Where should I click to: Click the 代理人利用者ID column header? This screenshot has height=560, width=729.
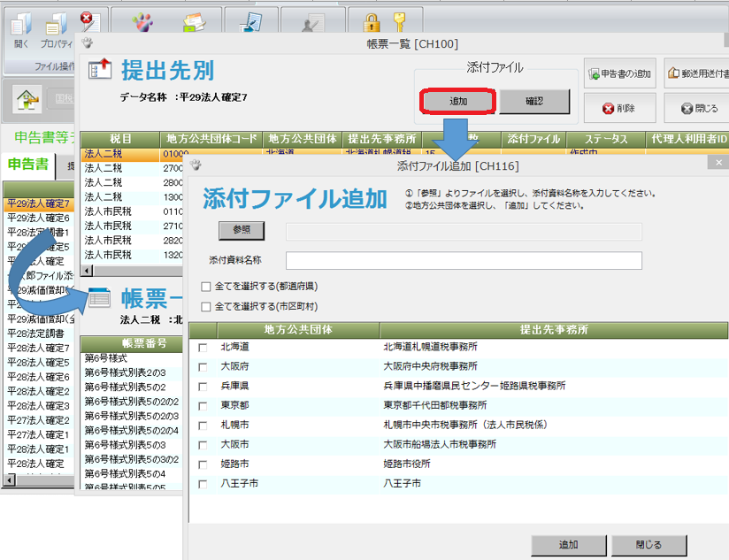(688, 139)
